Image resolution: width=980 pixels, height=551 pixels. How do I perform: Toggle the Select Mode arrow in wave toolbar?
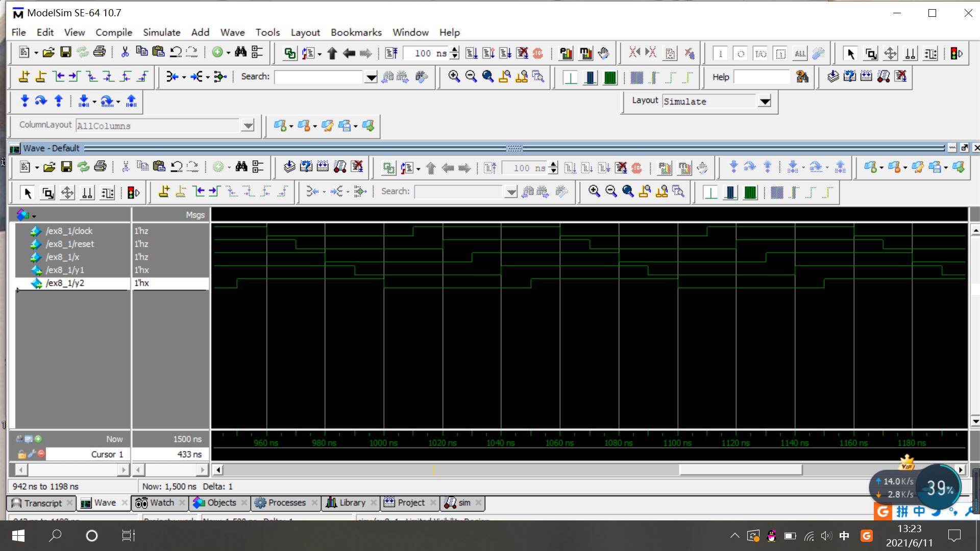coord(28,193)
